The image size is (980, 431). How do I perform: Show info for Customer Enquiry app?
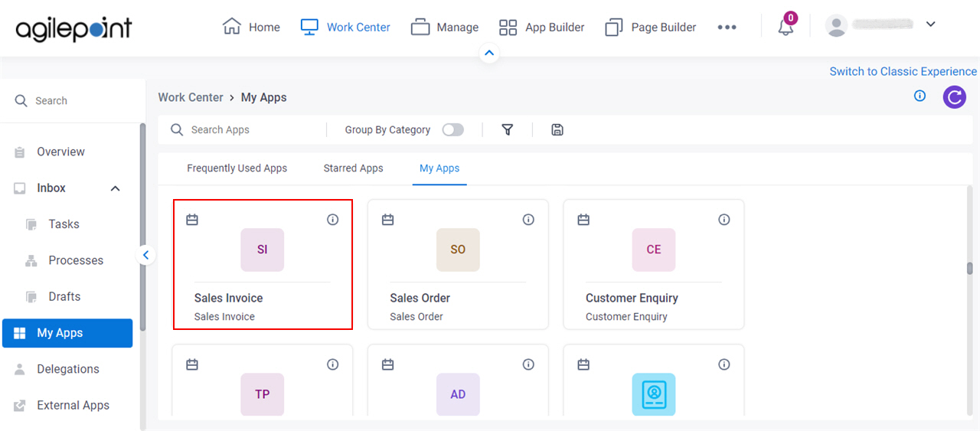(724, 220)
